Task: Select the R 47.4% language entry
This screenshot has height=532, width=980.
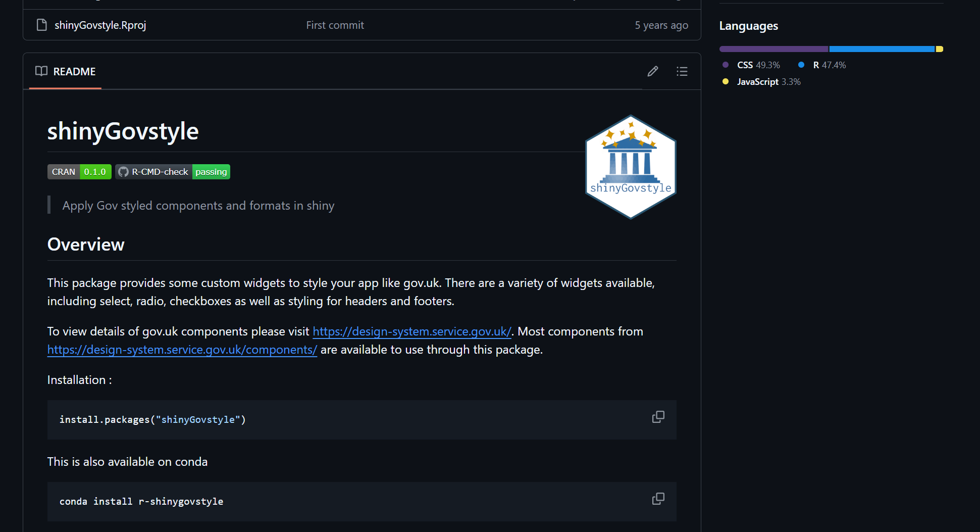Action: [x=829, y=65]
